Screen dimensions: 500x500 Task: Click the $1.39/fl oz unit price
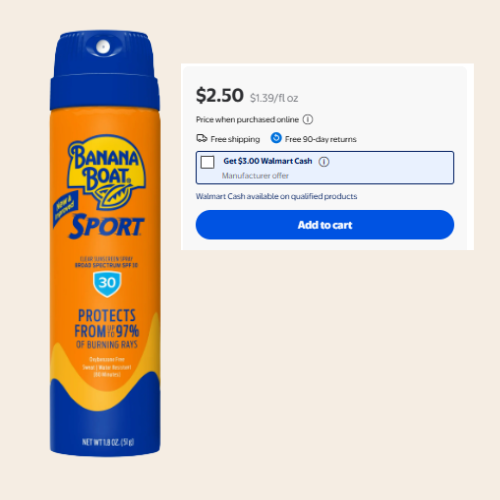pyautogui.click(x=274, y=98)
